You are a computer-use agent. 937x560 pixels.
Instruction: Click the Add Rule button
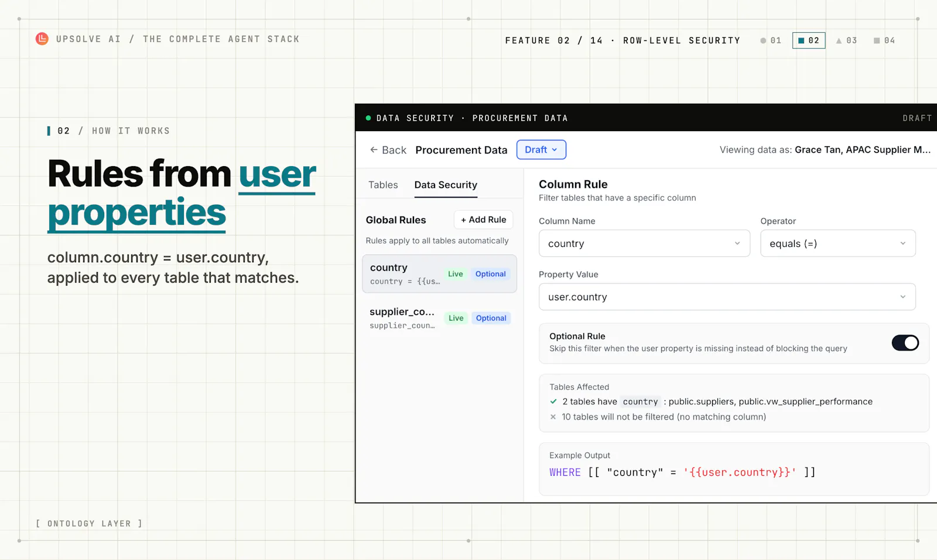pos(483,219)
